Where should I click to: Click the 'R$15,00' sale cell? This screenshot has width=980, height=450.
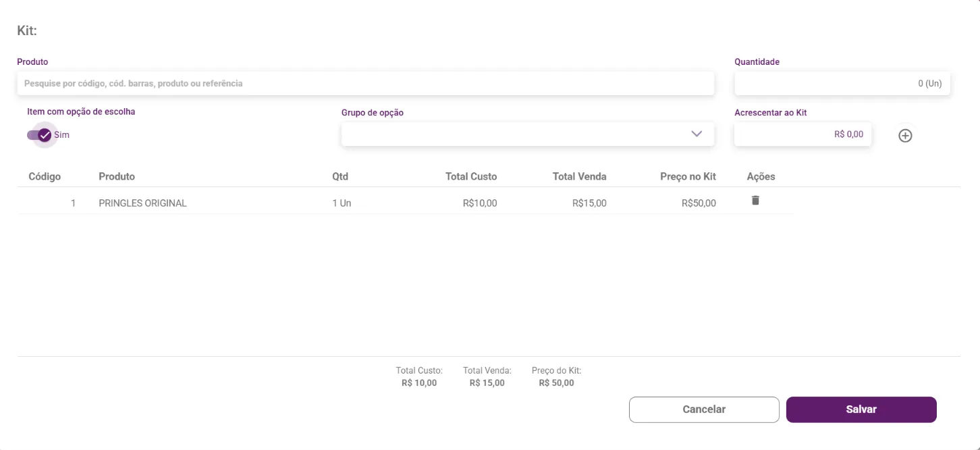pyautogui.click(x=589, y=203)
